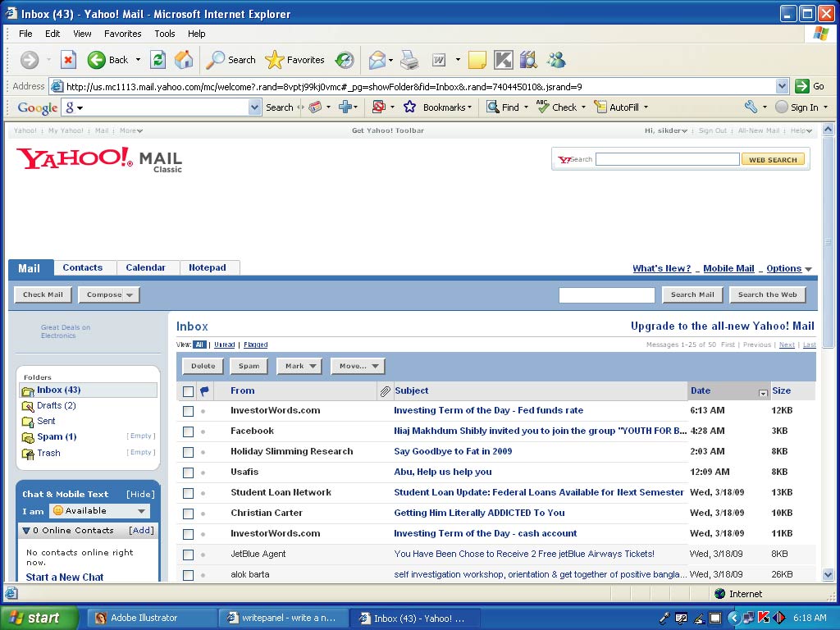Click the mail search input field
This screenshot has height=630, width=840.
tap(606, 295)
